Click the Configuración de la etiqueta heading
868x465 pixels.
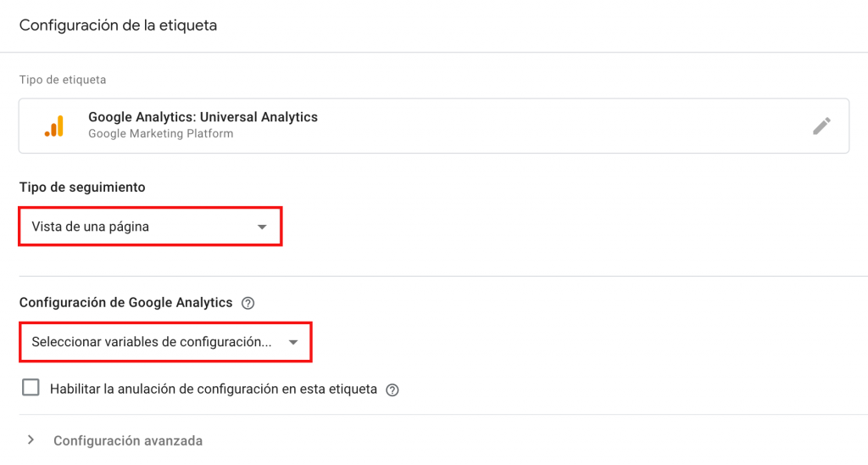tap(118, 25)
